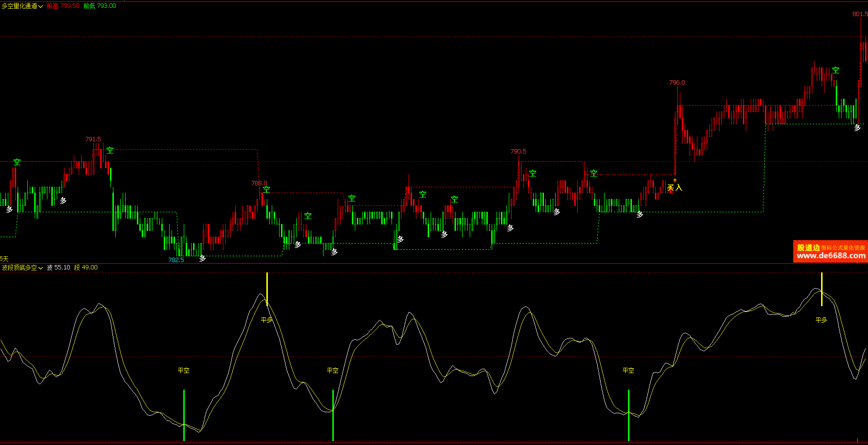The width and height of the screenshot is (868, 445).
Task: Click the 前高 799.50 readout
Action: tap(63, 6)
